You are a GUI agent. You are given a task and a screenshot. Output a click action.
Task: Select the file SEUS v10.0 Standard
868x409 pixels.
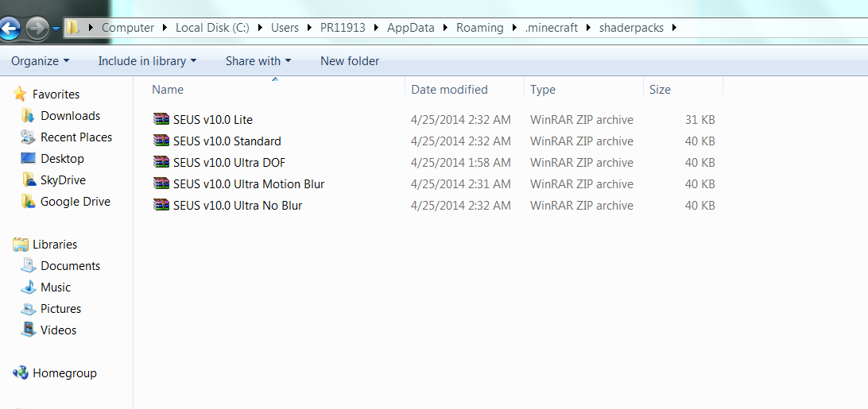pyautogui.click(x=227, y=141)
